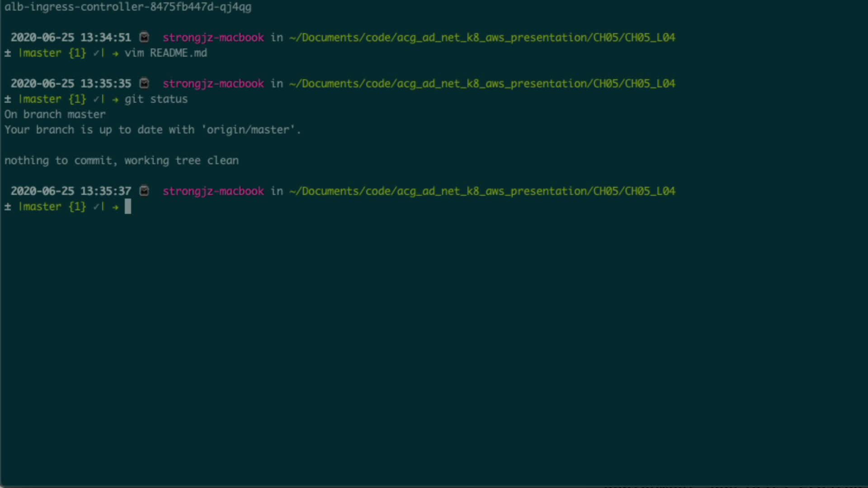
Task: Click the ± symbol on the vim README.md line
Action: [x=8, y=53]
